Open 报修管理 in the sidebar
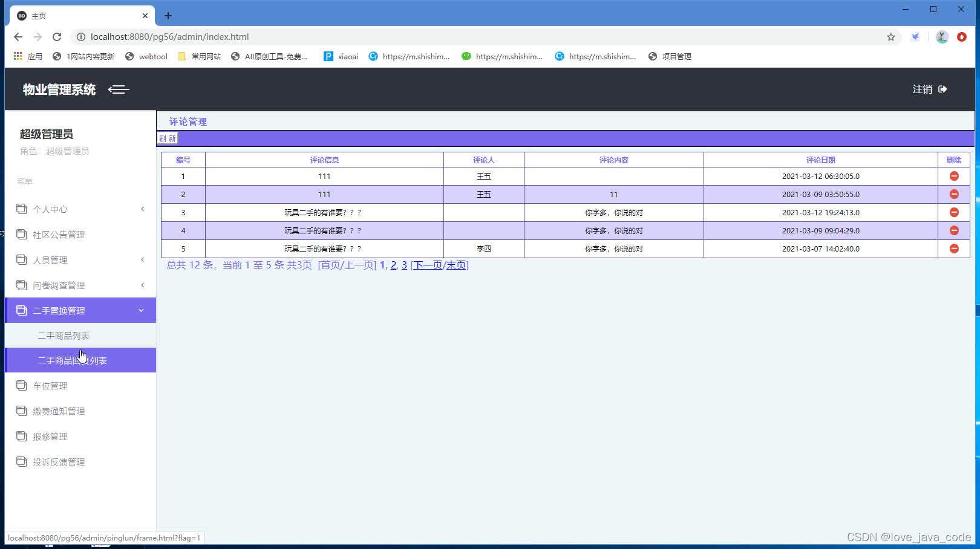Screen dimensions: 980x549 (x=80, y=437)
